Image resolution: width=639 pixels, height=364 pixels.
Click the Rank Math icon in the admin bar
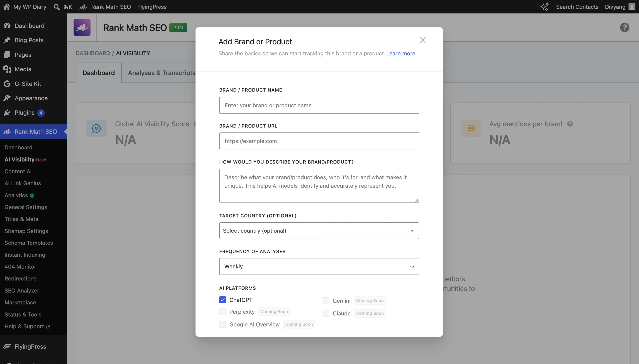click(x=83, y=7)
